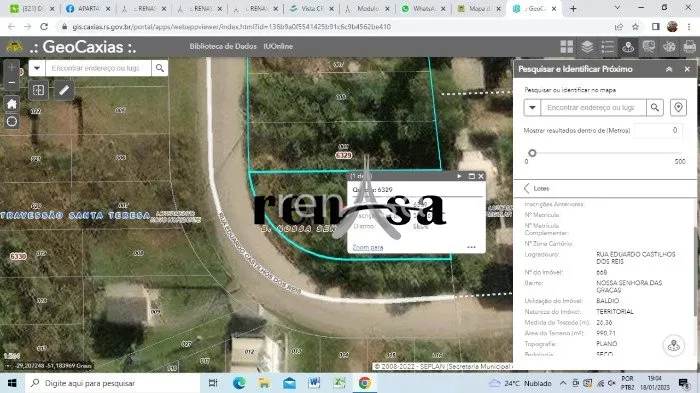Viewport: 700px width, 393px height.
Task: Open a new browser tab
Action: 573,8
